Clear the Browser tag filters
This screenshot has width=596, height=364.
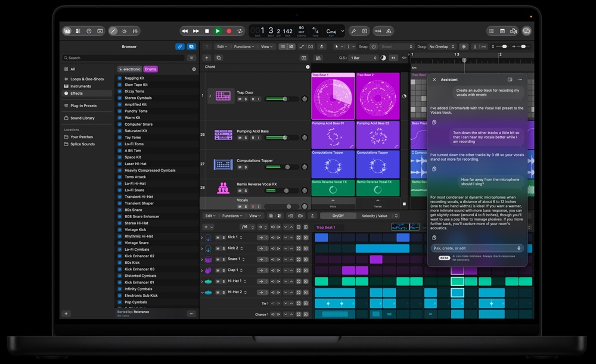pos(194,69)
